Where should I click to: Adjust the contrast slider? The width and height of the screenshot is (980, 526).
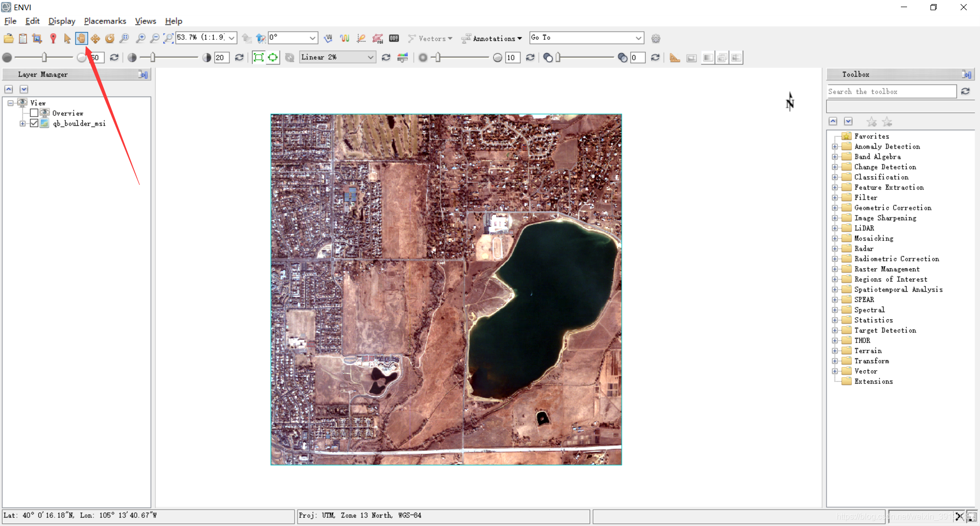point(153,57)
